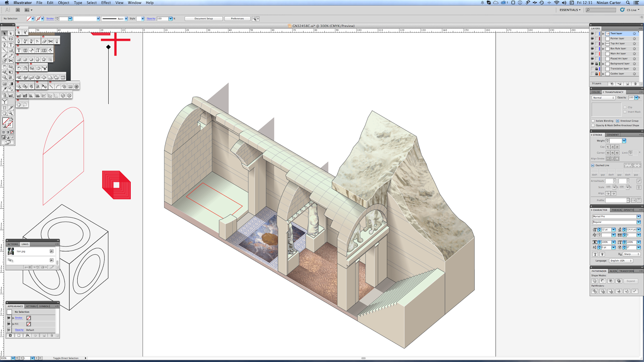
Task: Choose the Ellipse tool in shapes tearoff
Action: [31, 60]
